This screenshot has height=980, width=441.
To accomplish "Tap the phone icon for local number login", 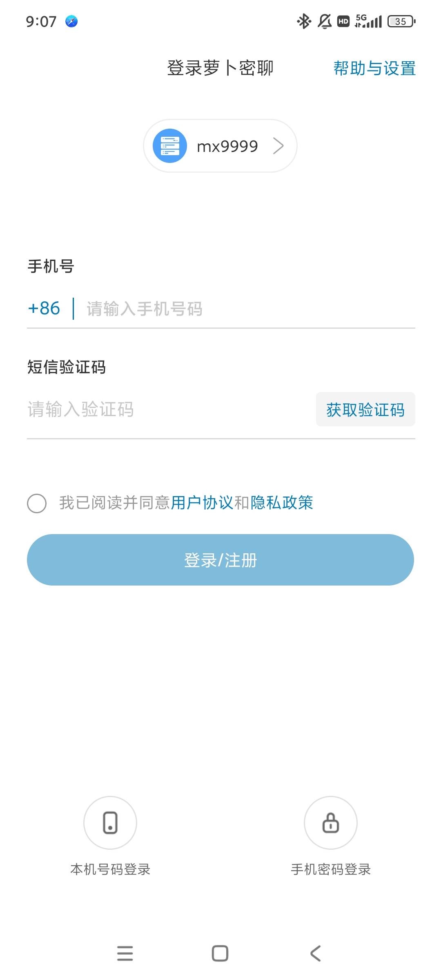I will pos(110,823).
